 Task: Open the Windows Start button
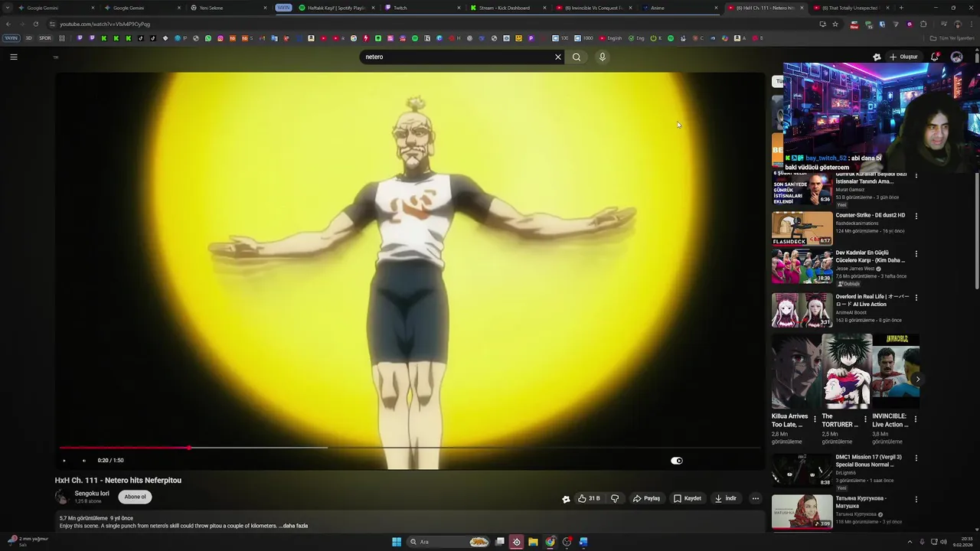(x=397, y=542)
